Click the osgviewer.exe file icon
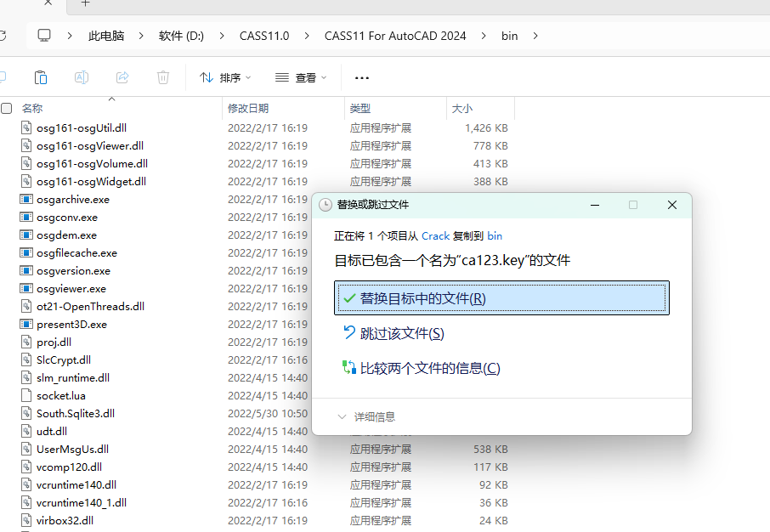770x532 pixels. click(x=27, y=289)
